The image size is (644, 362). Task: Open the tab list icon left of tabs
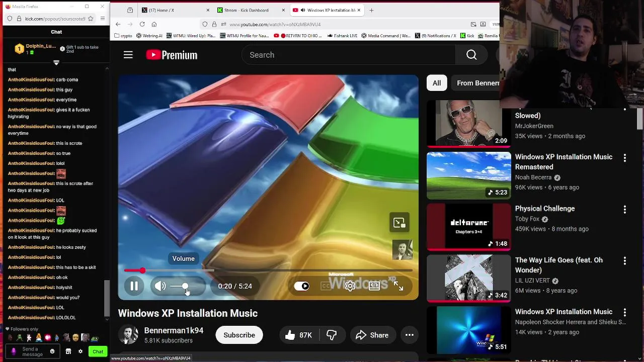coord(130,10)
